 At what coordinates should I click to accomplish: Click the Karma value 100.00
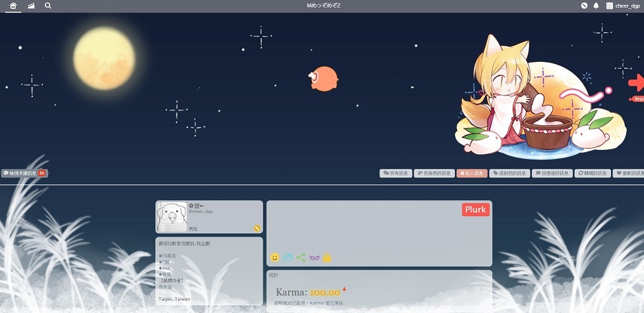click(x=325, y=292)
